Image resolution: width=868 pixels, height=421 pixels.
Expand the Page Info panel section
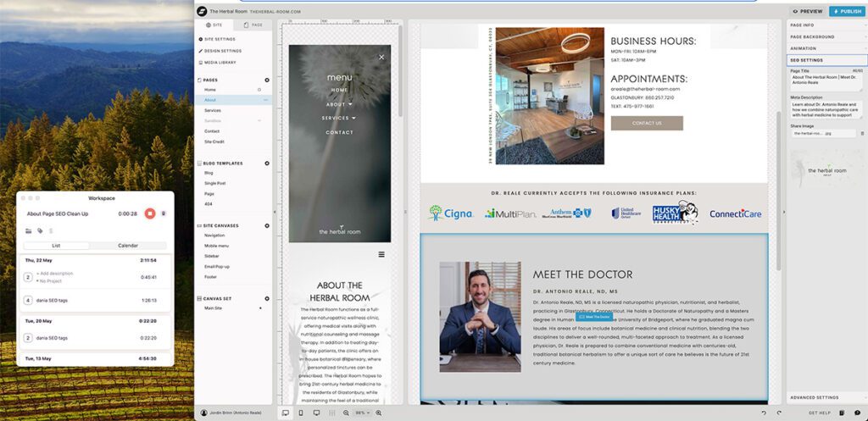click(827, 25)
